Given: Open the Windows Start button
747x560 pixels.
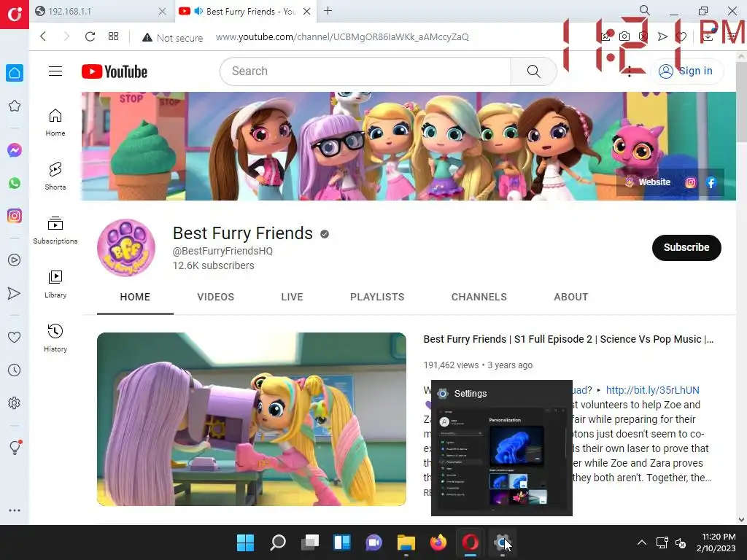Looking at the screenshot, I should click(x=246, y=542).
